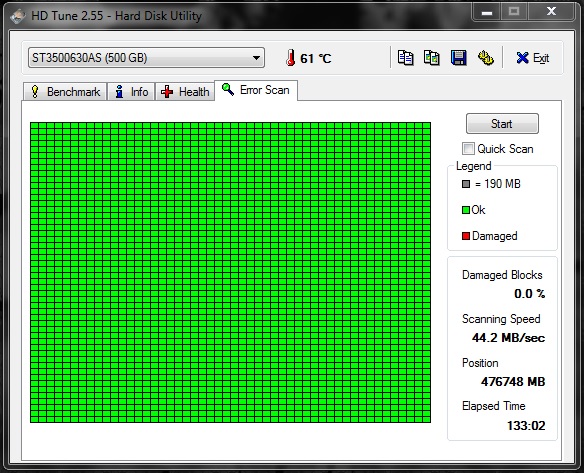Click the green Ok legend swatch

pos(466,210)
